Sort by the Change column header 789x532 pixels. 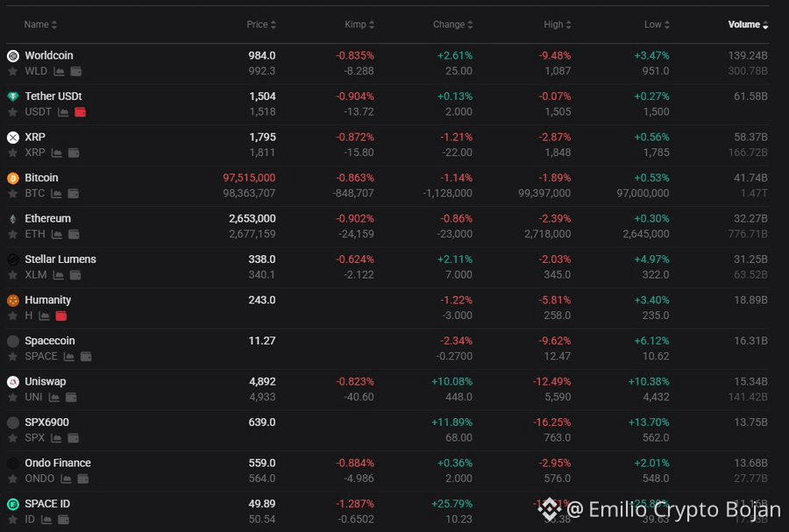click(453, 25)
